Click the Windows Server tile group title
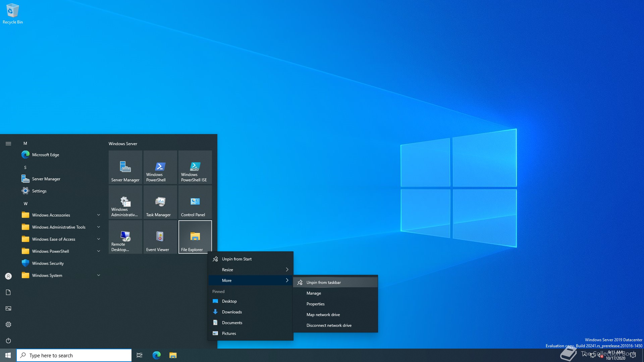Image resolution: width=644 pixels, height=362 pixels. (123, 143)
